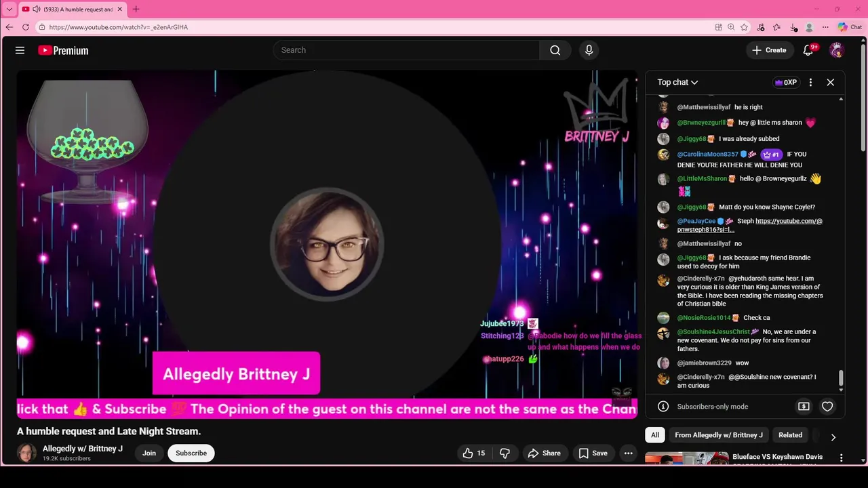
Task: Open the chat options three-dot menu
Action: pos(810,82)
